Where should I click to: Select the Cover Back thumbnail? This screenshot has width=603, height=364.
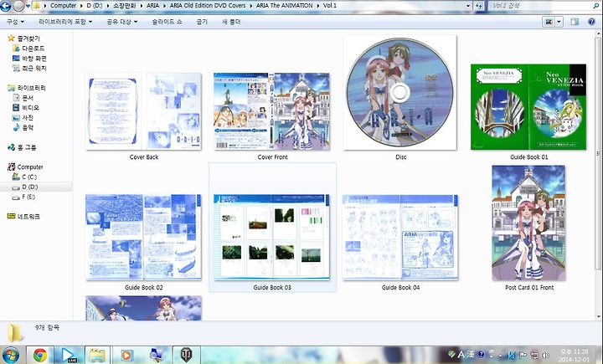[x=144, y=111]
